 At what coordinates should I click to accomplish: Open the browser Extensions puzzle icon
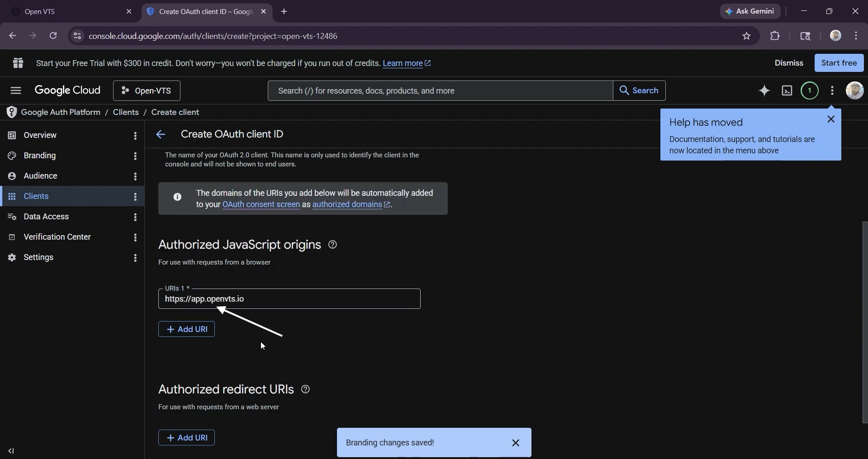775,36
